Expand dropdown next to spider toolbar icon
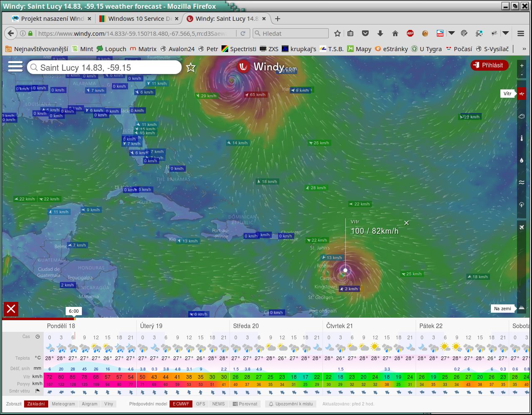Viewport: 532px width, 415px height. click(506, 33)
